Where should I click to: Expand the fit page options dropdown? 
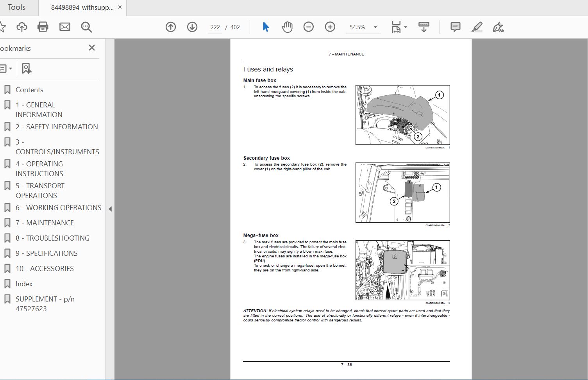406,27
